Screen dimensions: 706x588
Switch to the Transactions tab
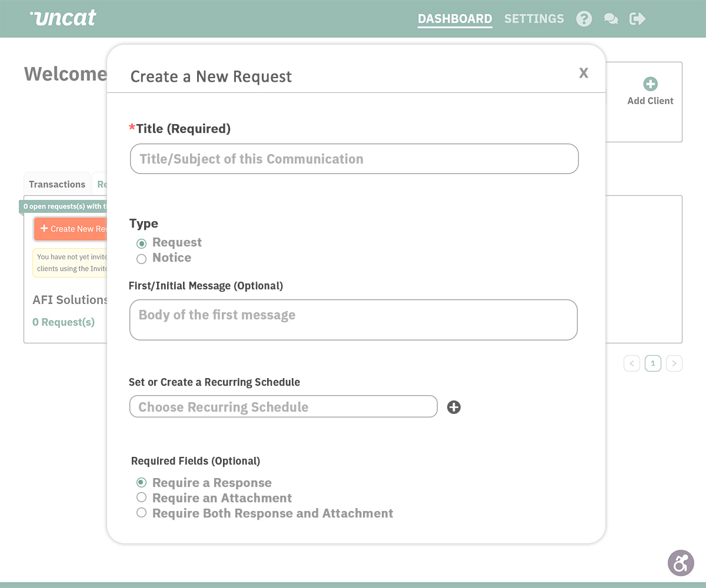coord(57,184)
